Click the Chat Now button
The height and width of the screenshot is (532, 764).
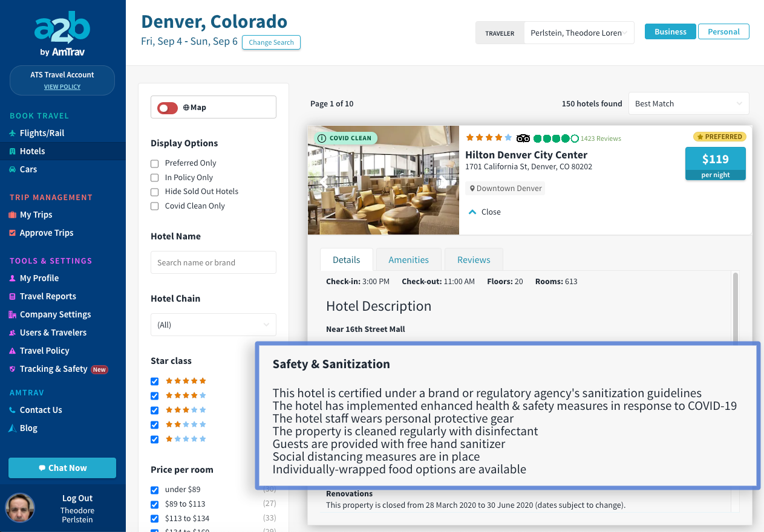coord(62,468)
